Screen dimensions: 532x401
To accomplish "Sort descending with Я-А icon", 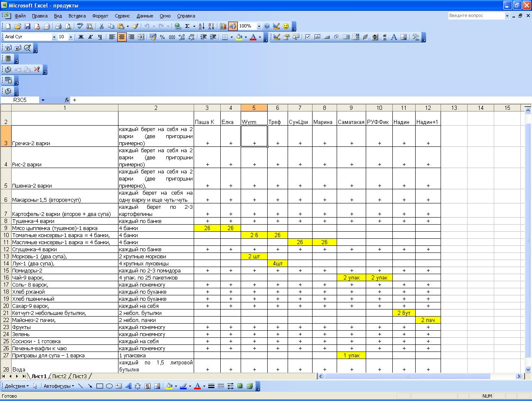I will (x=211, y=26).
